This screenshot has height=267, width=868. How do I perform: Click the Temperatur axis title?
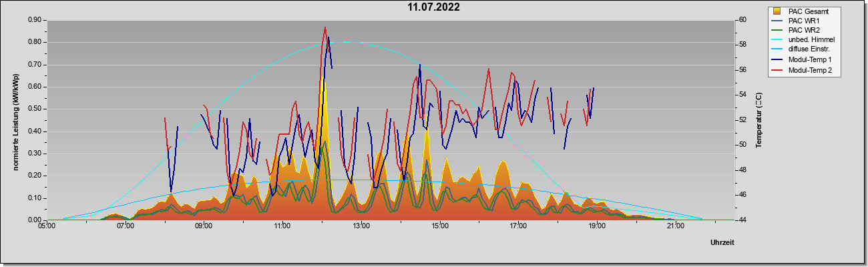(758, 120)
